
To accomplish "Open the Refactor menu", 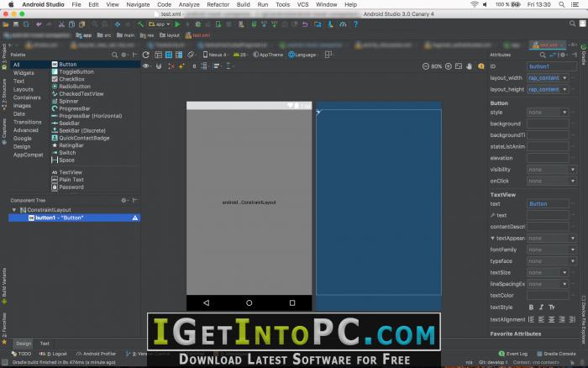I will 218,4.
